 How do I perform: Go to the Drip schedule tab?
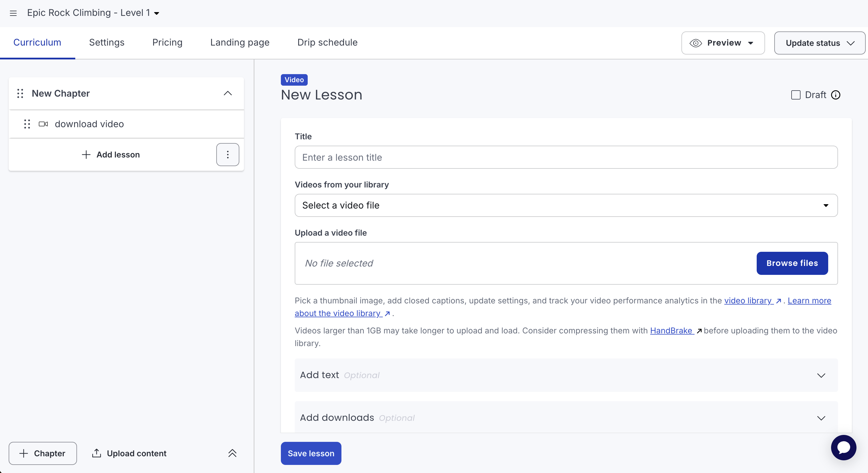click(327, 42)
